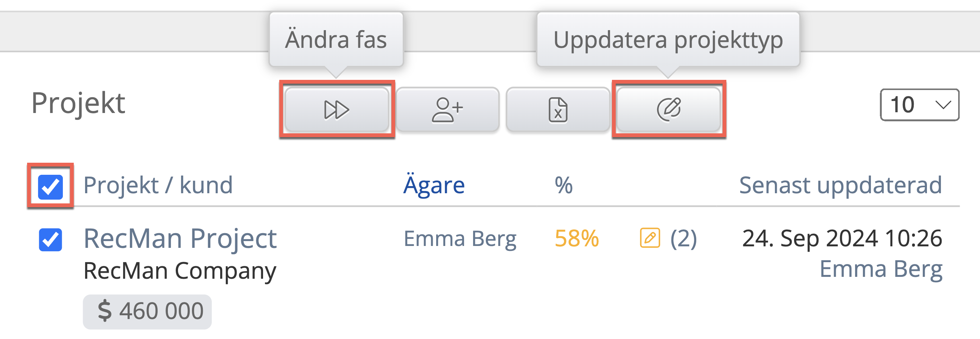Click the orange edit note icon
Screen dimensions: 980x339
pos(650,238)
